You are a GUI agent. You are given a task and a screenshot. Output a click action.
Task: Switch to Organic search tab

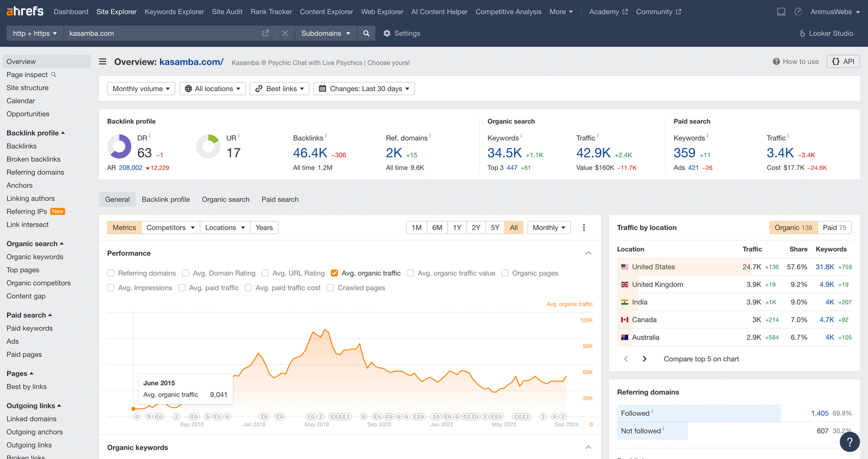click(x=226, y=199)
